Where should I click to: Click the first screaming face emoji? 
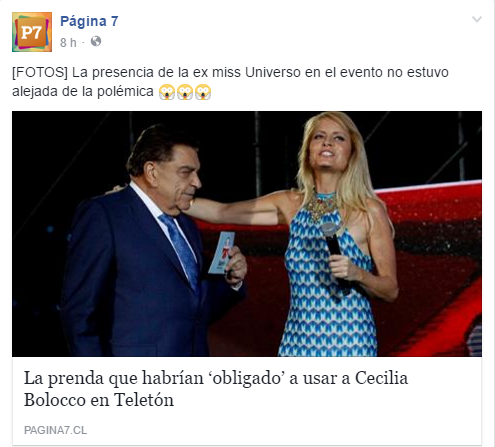(x=167, y=92)
